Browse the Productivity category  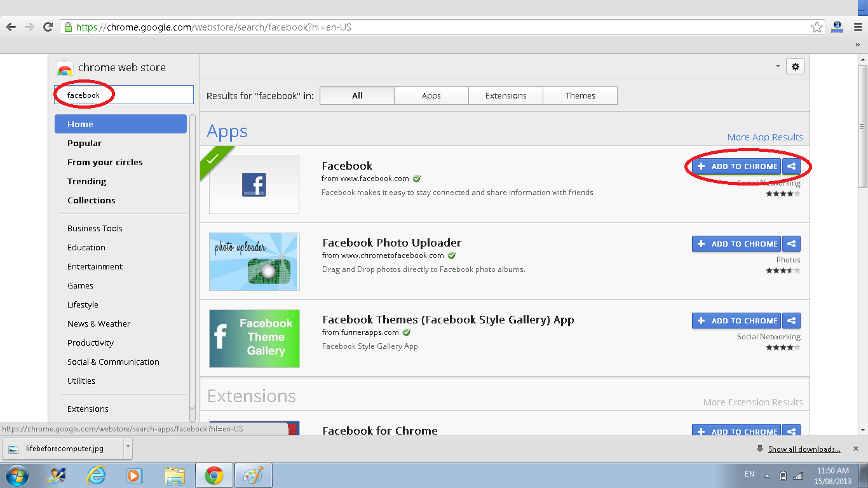(x=90, y=342)
